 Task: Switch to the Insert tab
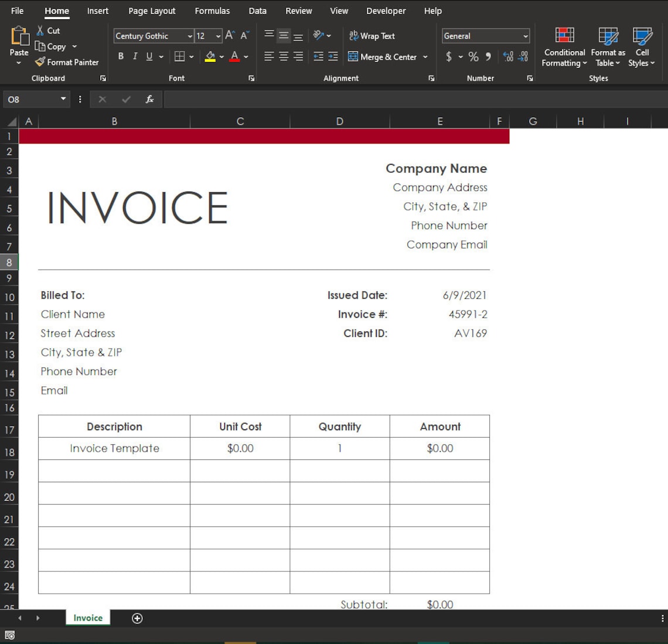(97, 11)
